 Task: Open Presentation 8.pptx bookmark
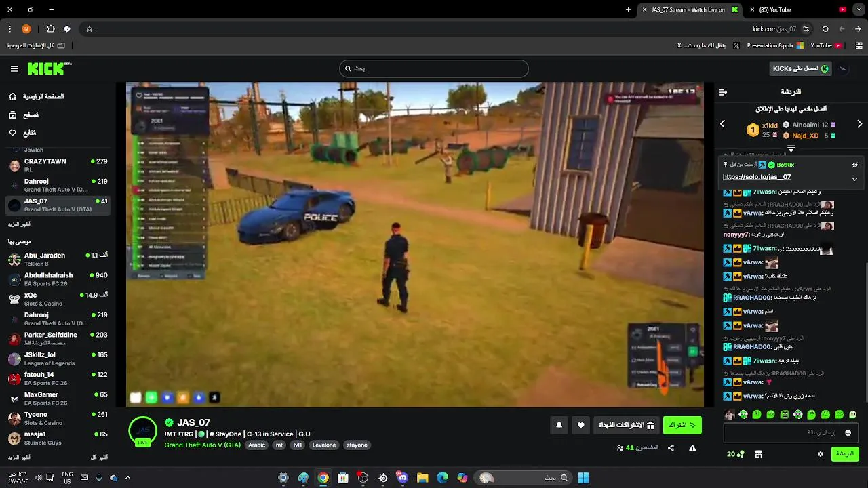tap(774, 45)
